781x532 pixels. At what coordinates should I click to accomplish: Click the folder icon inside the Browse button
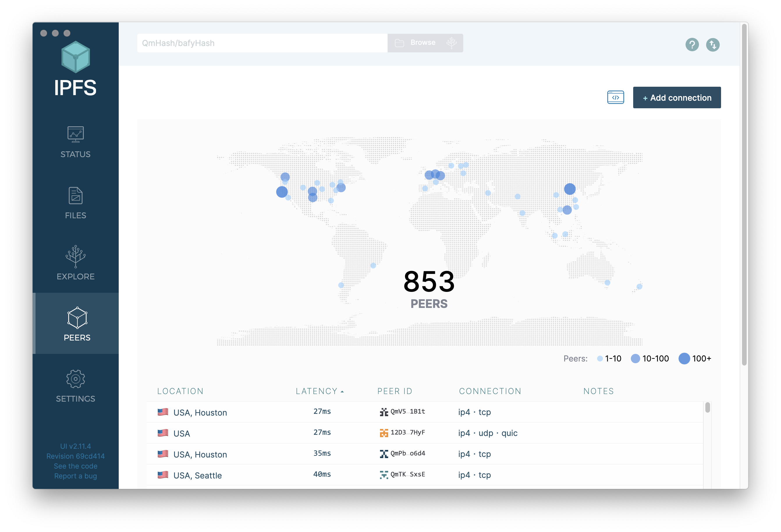pos(399,43)
